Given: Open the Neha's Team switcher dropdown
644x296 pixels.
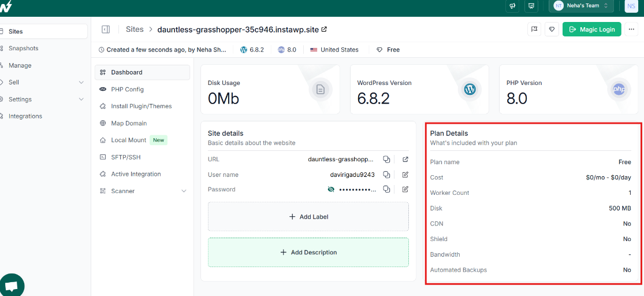Looking at the screenshot, I should point(581,6).
